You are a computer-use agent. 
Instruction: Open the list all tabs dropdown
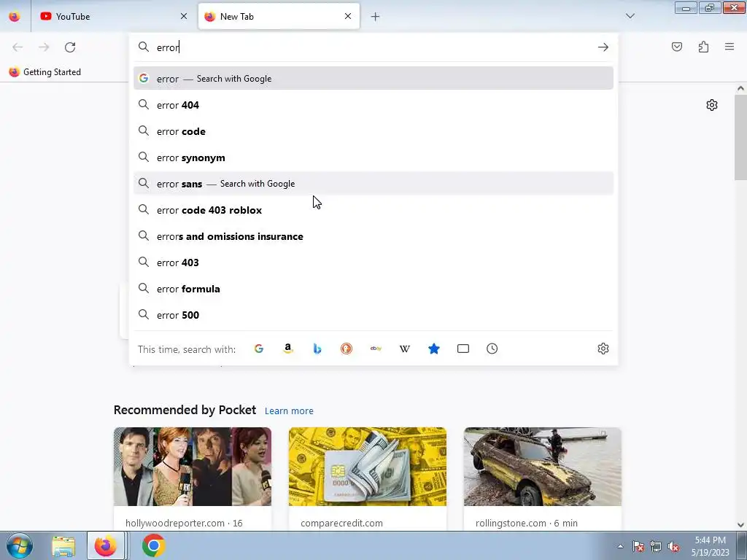coord(630,16)
